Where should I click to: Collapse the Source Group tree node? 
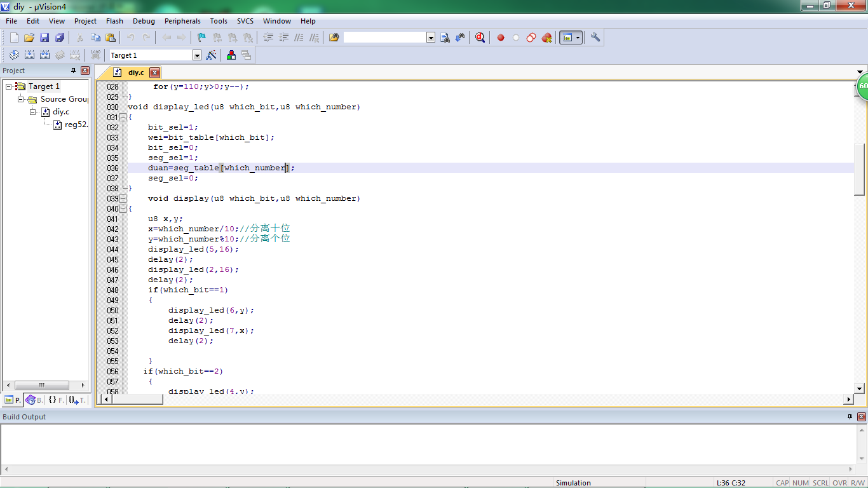coord(20,99)
